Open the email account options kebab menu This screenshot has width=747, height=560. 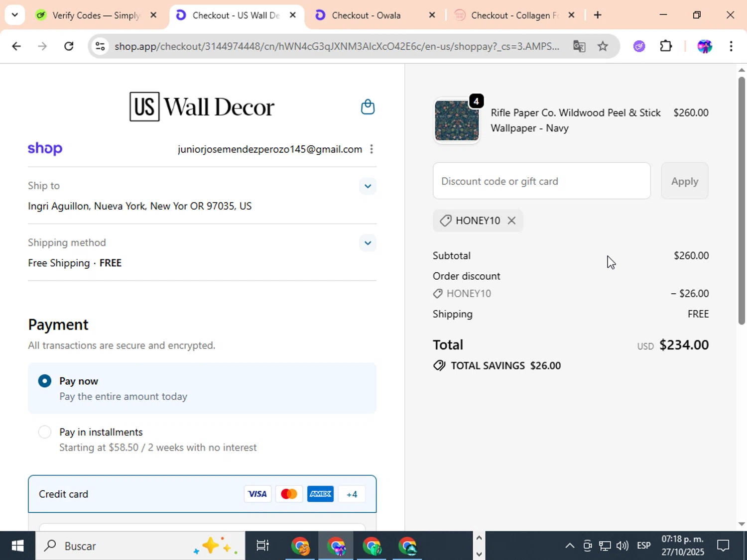(372, 149)
